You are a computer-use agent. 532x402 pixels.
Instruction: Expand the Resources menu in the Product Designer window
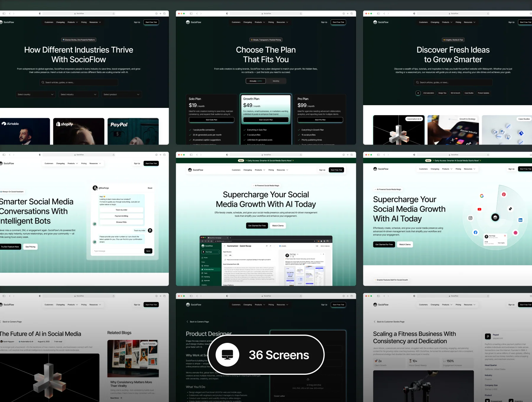click(282, 304)
